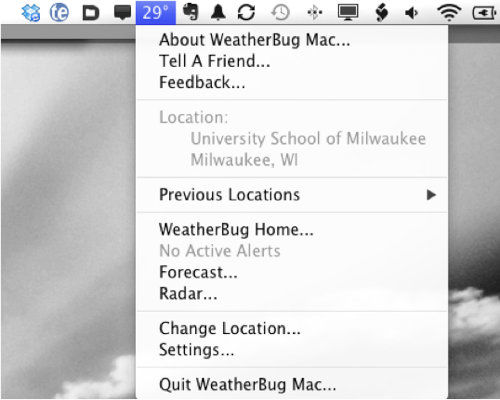Open WeatherBug Settings...
Viewport: 500px width, 400px height.
coord(292,350)
